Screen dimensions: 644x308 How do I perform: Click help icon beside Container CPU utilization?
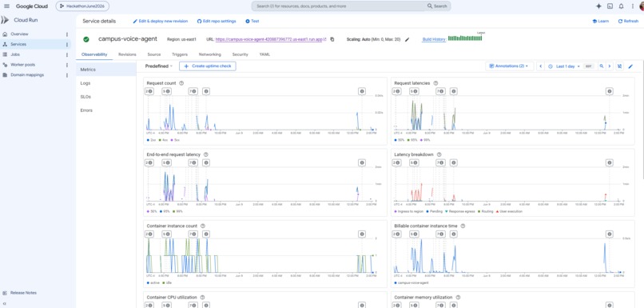pos(202,298)
